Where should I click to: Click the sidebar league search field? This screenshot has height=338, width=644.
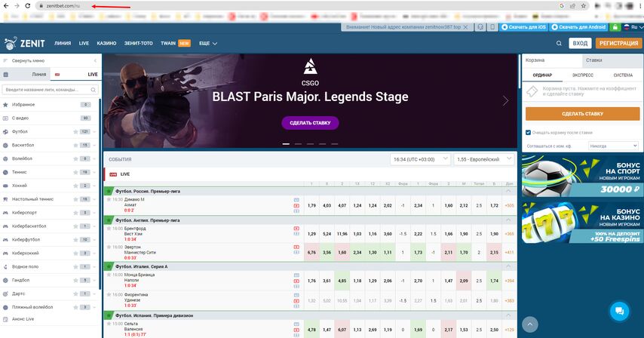coord(50,90)
